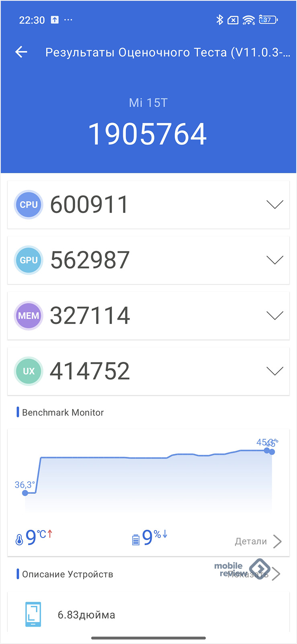Screen dimensions: 297x644
Task: Click the MEM score badge icon
Action: [29, 316]
